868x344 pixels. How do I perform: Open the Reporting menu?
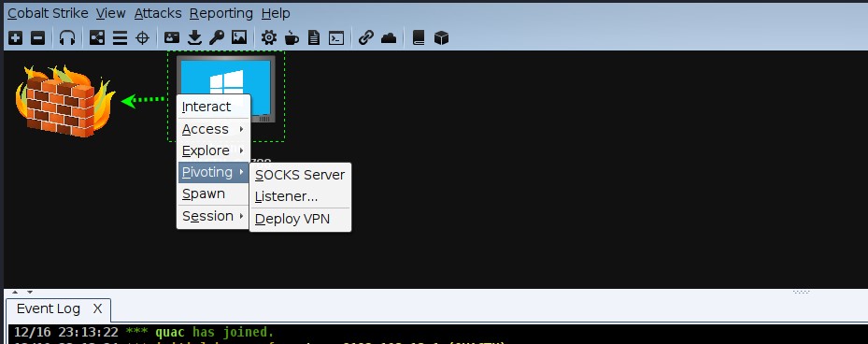click(221, 13)
